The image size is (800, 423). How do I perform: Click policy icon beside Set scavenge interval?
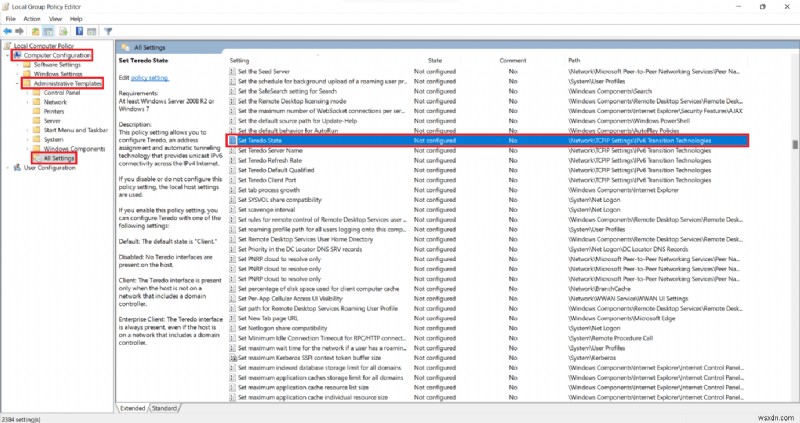[x=233, y=210]
